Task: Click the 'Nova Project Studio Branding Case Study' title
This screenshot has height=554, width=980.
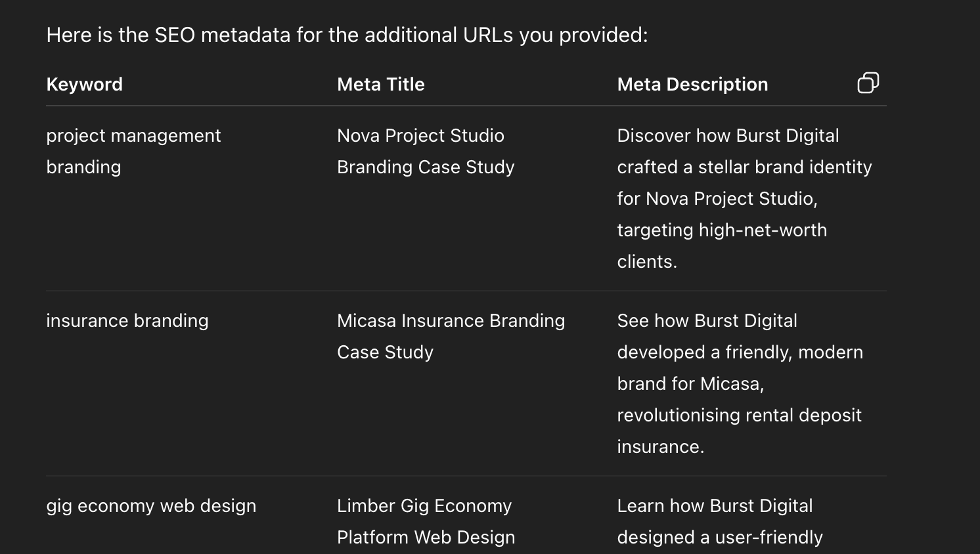Action: point(426,151)
